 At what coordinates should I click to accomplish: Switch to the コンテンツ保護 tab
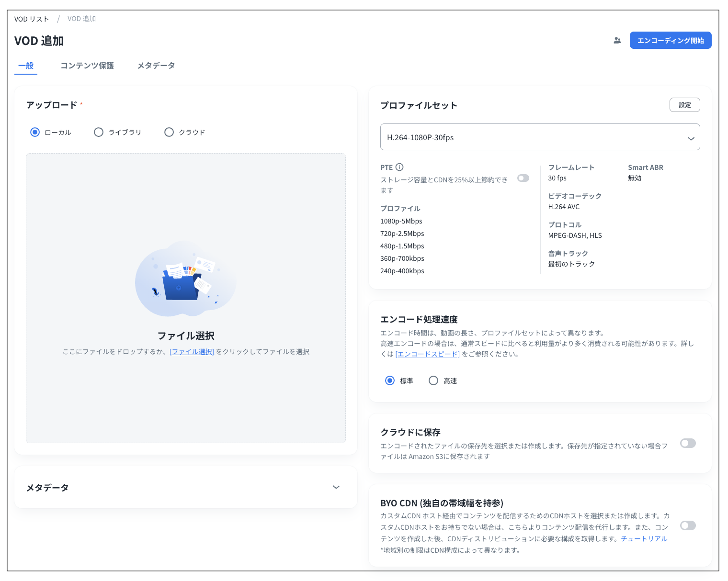(x=87, y=66)
